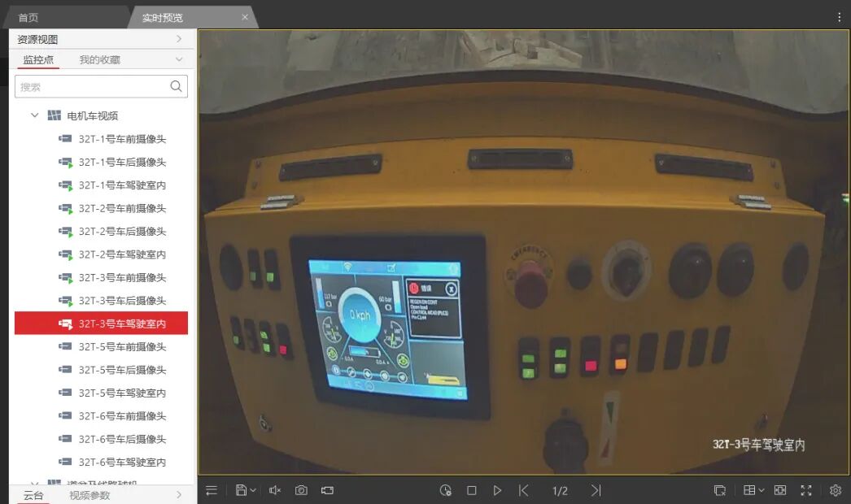Open the 我的收藏 tab
This screenshot has width=851, height=504.
point(99,59)
